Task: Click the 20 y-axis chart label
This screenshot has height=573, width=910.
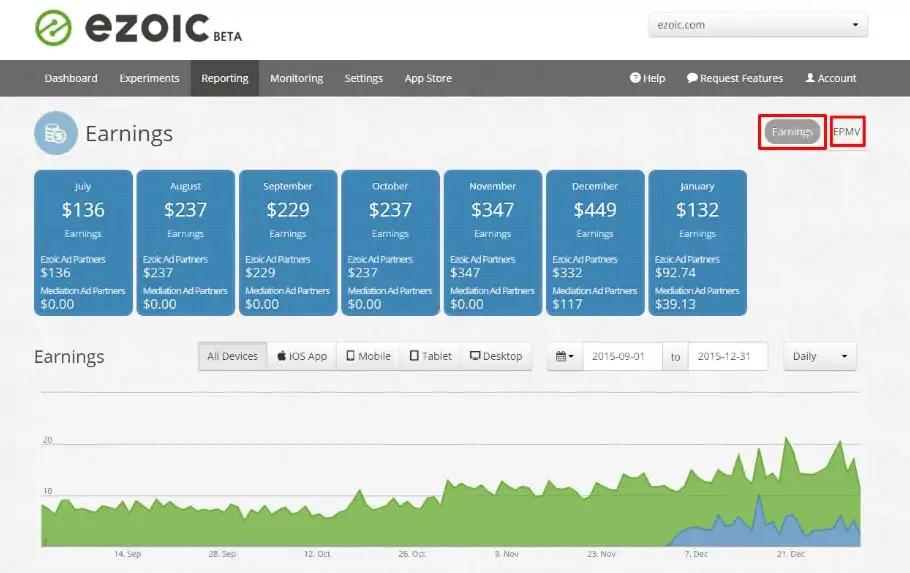Action: coord(47,440)
